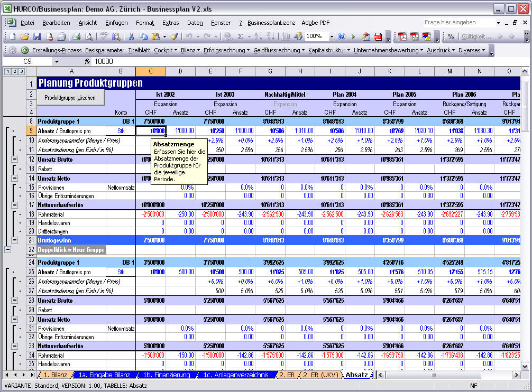Image resolution: width=532 pixels, height=392 pixels.
Task: Open the Ausdruck dropdown menu
Action: [441, 50]
